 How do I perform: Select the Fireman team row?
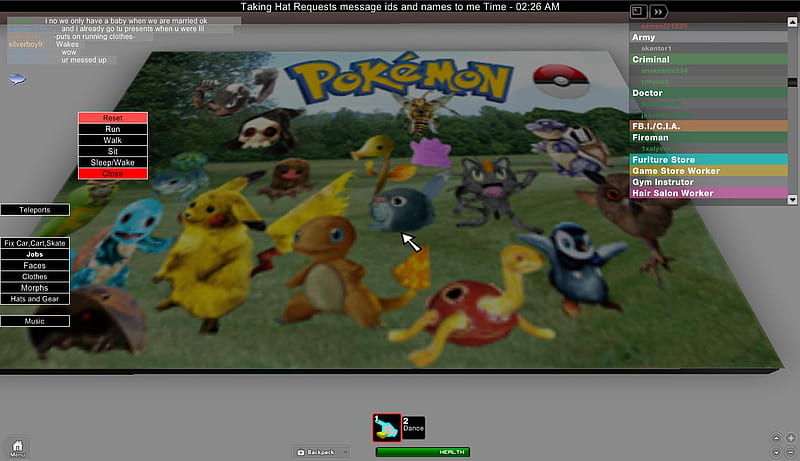tap(708, 138)
